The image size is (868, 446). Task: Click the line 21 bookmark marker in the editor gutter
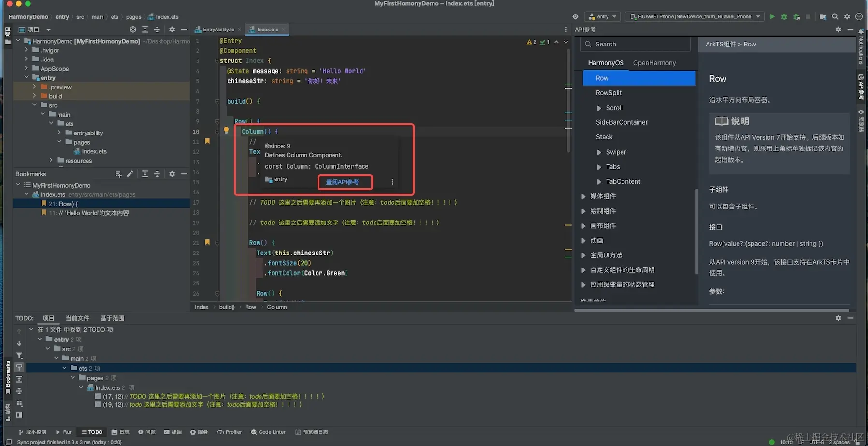point(207,242)
